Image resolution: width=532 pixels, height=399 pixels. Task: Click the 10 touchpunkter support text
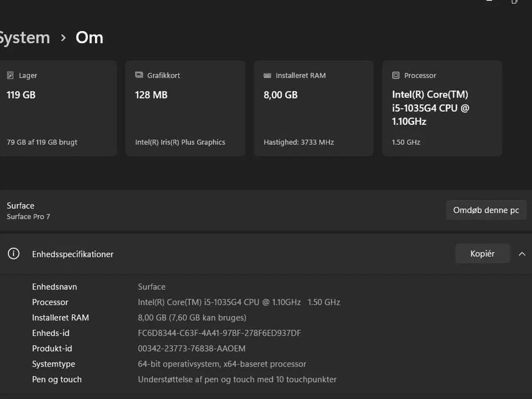[237, 379]
